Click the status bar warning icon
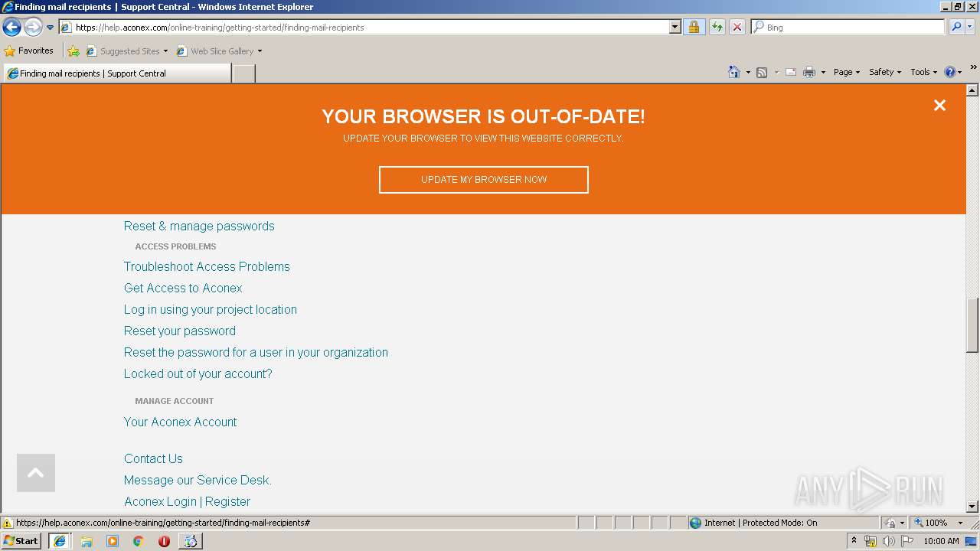The image size is (980, 551). pyautogui.click(x=8, y=523)
